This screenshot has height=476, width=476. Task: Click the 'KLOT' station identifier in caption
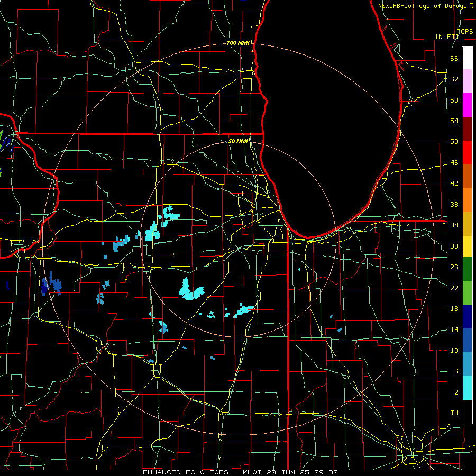(253, 472)
